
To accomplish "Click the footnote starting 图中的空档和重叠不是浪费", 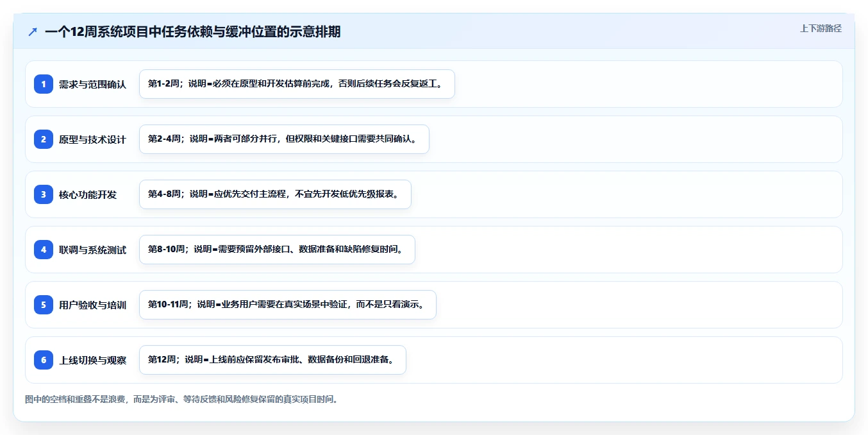I will coord(181,399).
